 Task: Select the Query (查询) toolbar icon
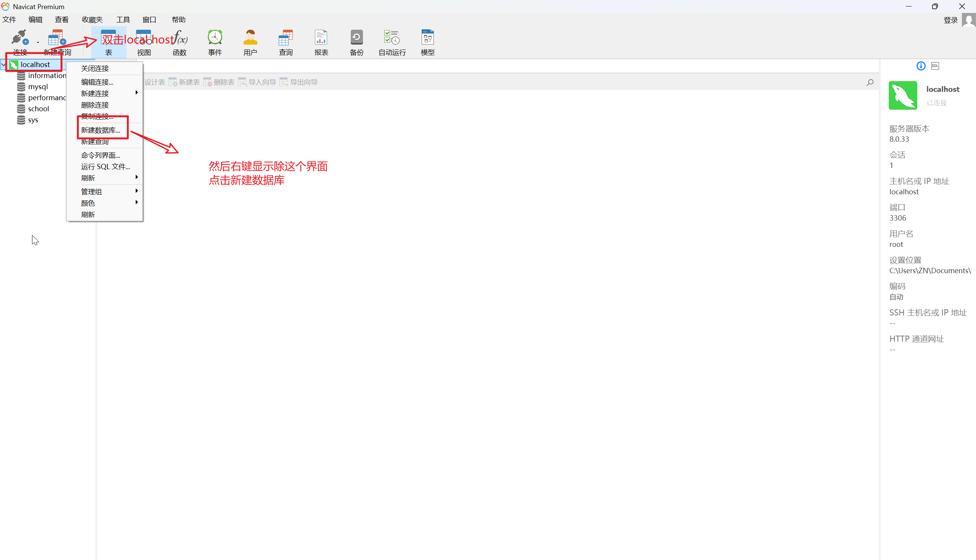pos(286,38)
